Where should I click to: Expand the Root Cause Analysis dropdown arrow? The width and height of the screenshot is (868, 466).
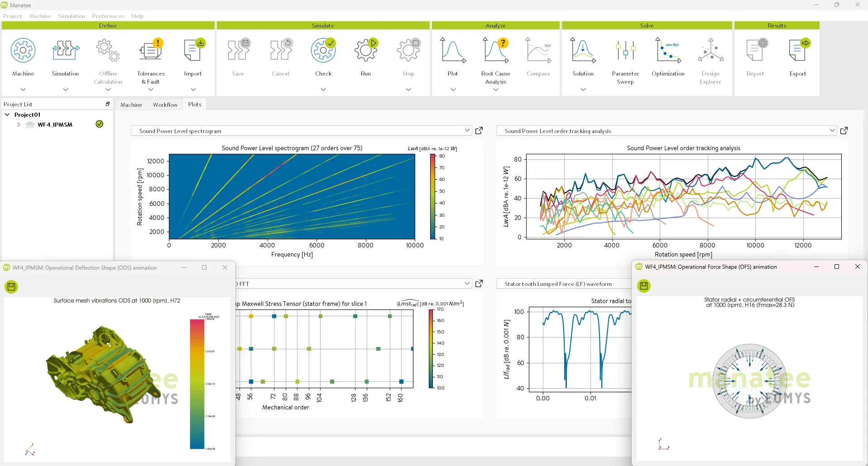tap(496, 90)
